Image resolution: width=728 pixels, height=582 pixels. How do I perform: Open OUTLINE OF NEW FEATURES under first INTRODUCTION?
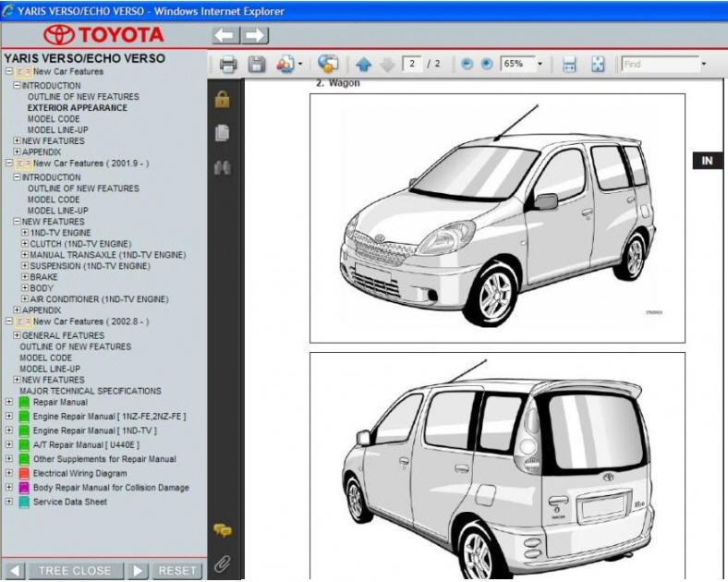[x=83, y=96]
